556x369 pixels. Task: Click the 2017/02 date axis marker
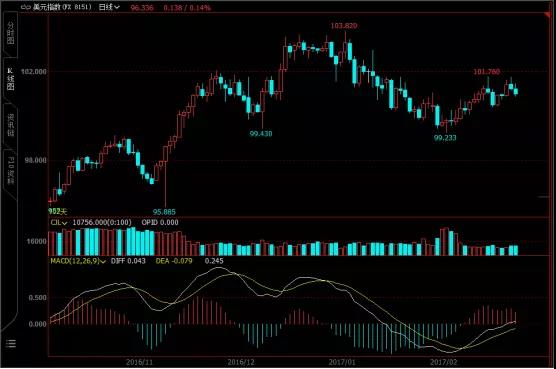(x=443, y=362)
